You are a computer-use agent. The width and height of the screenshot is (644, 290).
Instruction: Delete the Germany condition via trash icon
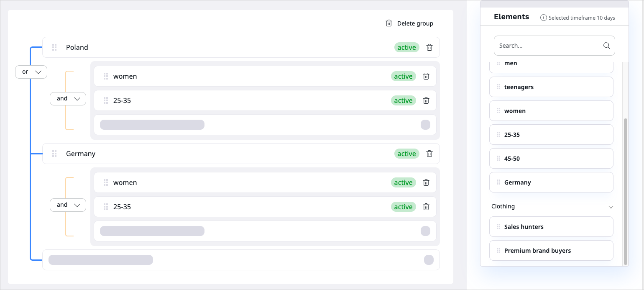(x=429, y=154)
